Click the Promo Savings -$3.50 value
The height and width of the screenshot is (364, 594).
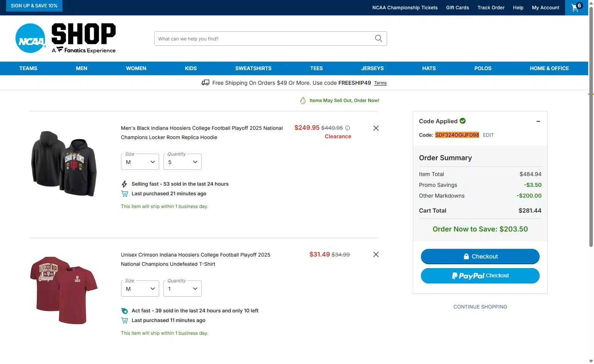532,185
